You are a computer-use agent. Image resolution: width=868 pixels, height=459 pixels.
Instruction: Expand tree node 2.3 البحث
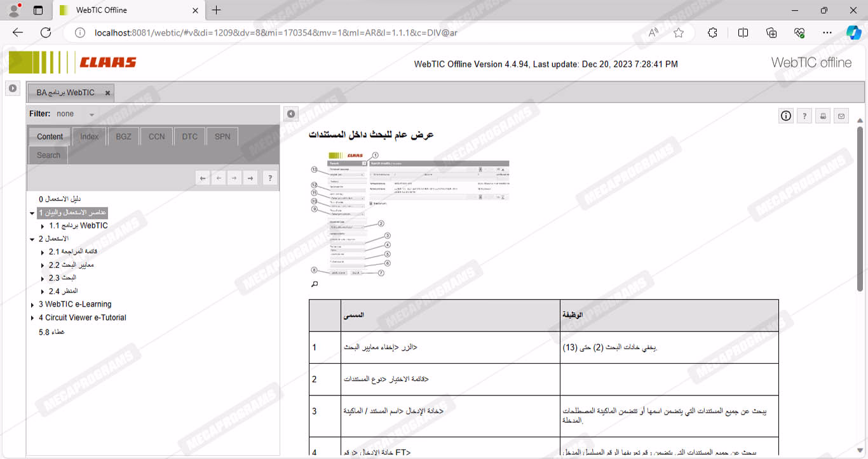pos(43,278)
